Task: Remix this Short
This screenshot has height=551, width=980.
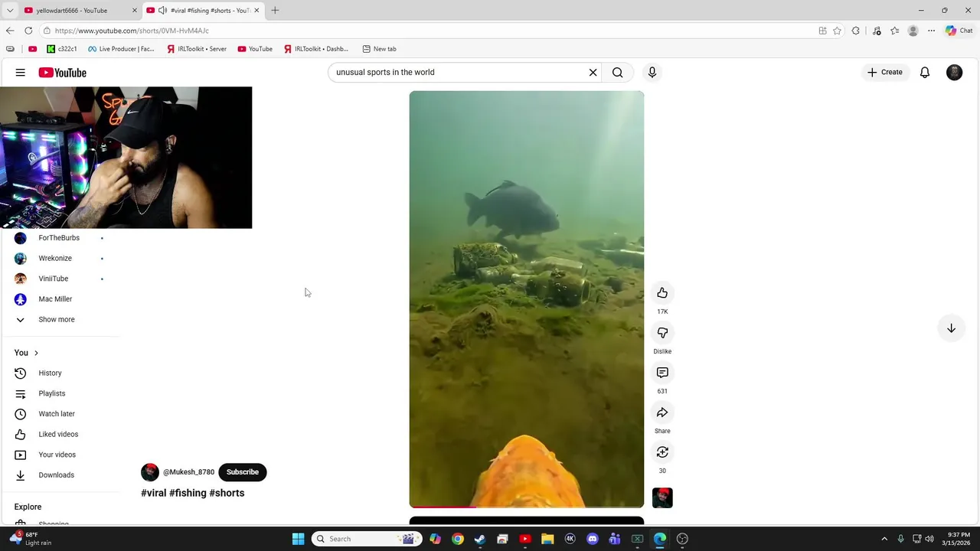Action: (662, 452)
